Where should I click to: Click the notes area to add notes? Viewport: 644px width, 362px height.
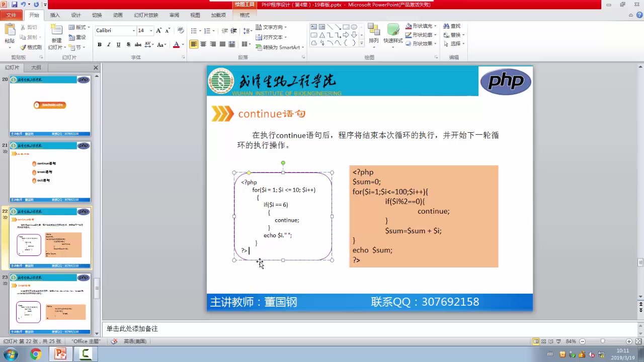(x=370, y=328)
